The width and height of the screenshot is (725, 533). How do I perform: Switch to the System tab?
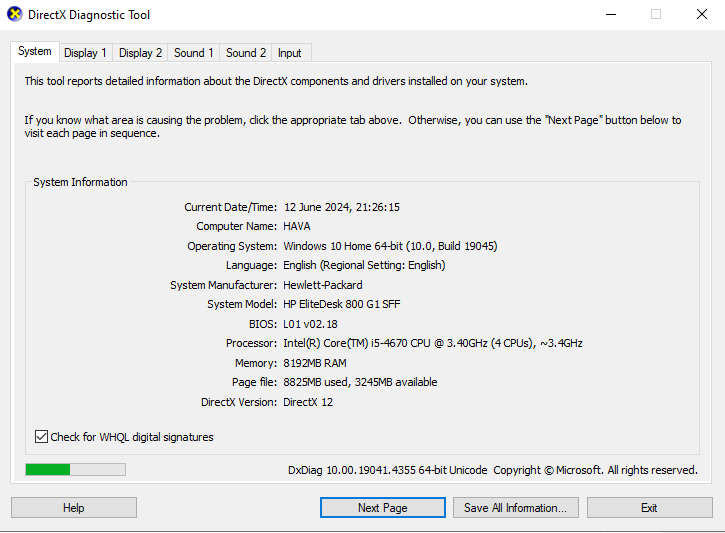pos(35,51)
